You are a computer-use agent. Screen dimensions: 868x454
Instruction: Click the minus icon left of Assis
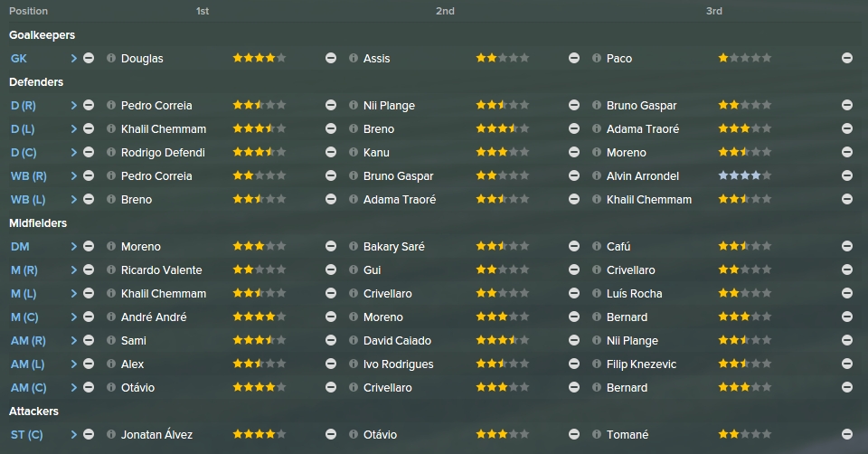coord(331,58)
